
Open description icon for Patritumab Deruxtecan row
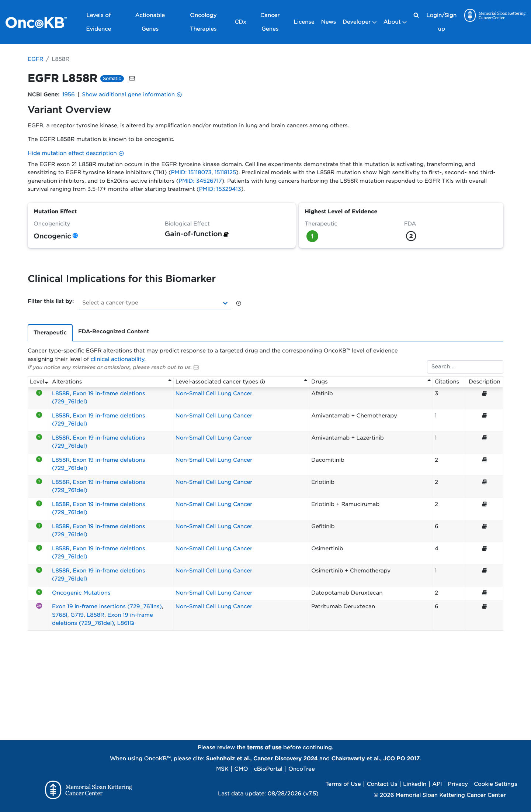point(485,606)
